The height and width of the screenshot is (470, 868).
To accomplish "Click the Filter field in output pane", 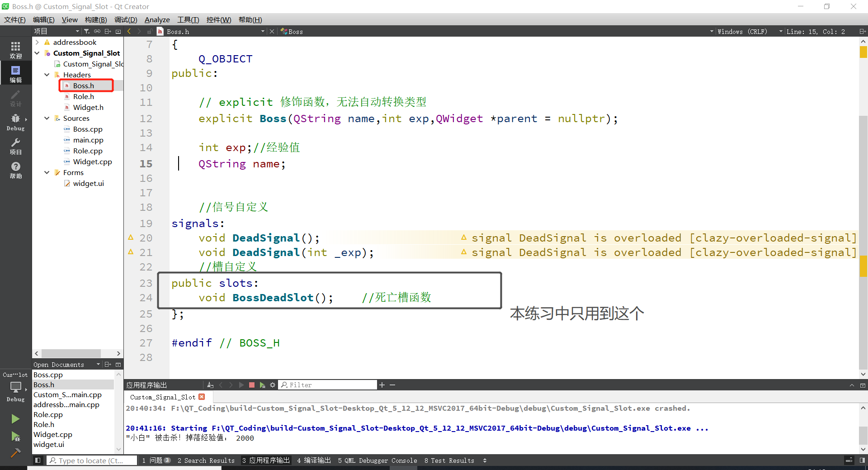I will [328, 385].
